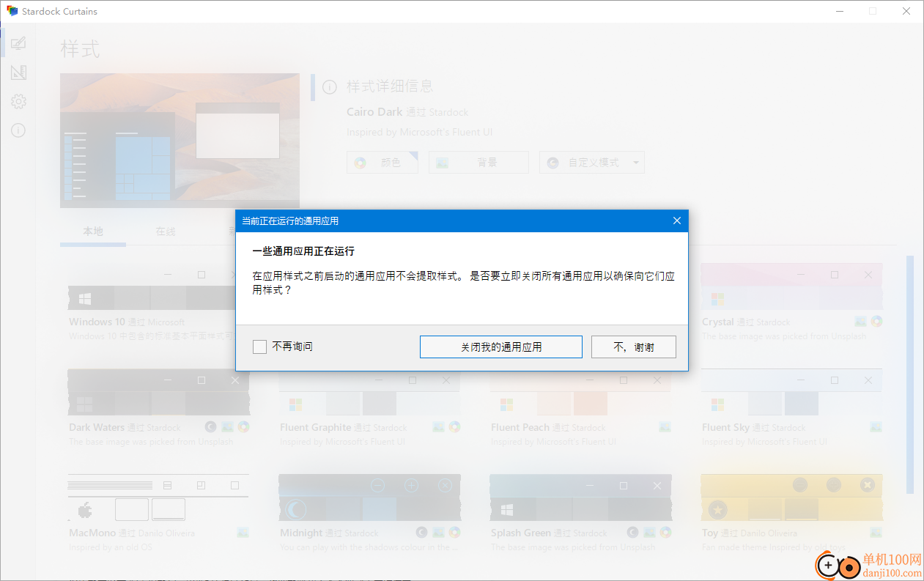Click the styles list vertical scrollbar
Screen dimensions: 924x581
910,374
